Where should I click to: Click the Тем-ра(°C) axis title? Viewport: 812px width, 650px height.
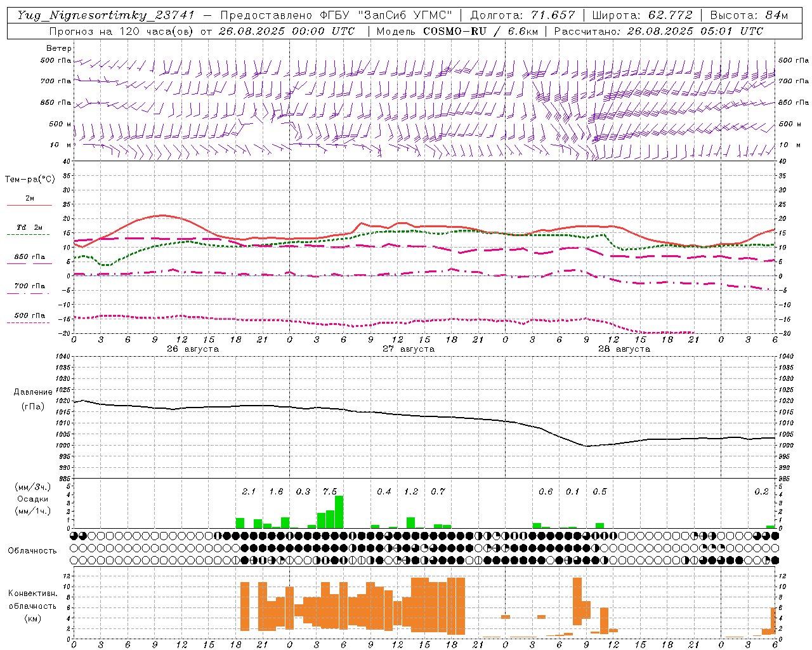tap(30, 179)
